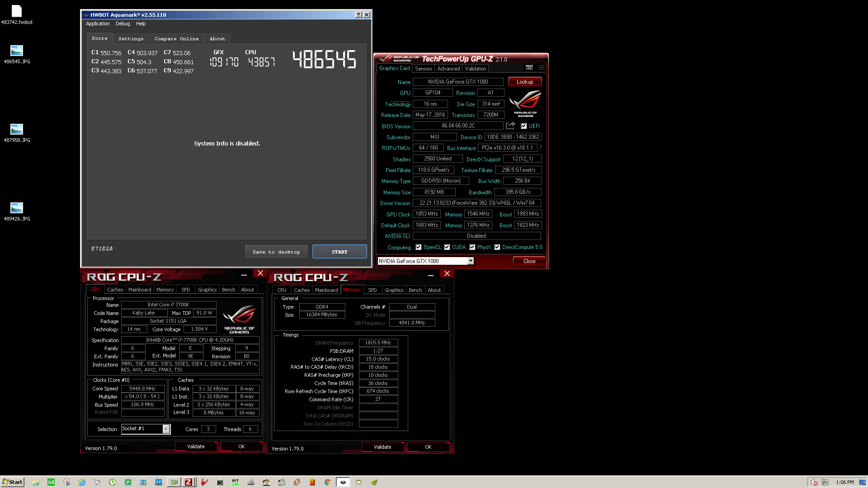Image resolution: width=868 pixels, height=488 pixels.
Task: Open Mainboard tab in left CPU-Z window
Action: 140,290
